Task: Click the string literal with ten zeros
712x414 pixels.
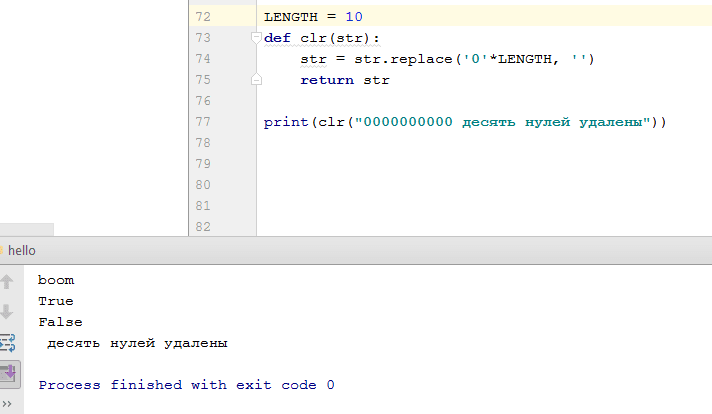Action: pos(505,122)
